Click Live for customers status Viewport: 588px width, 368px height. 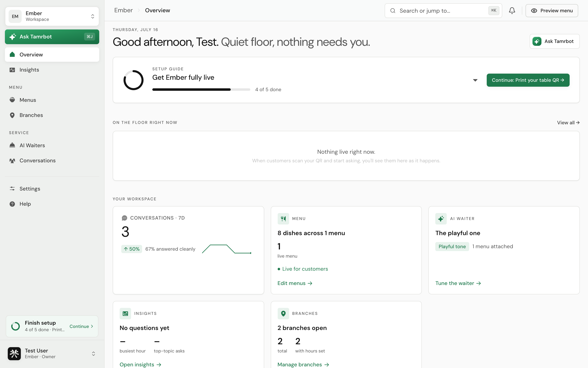coord(303,269)
